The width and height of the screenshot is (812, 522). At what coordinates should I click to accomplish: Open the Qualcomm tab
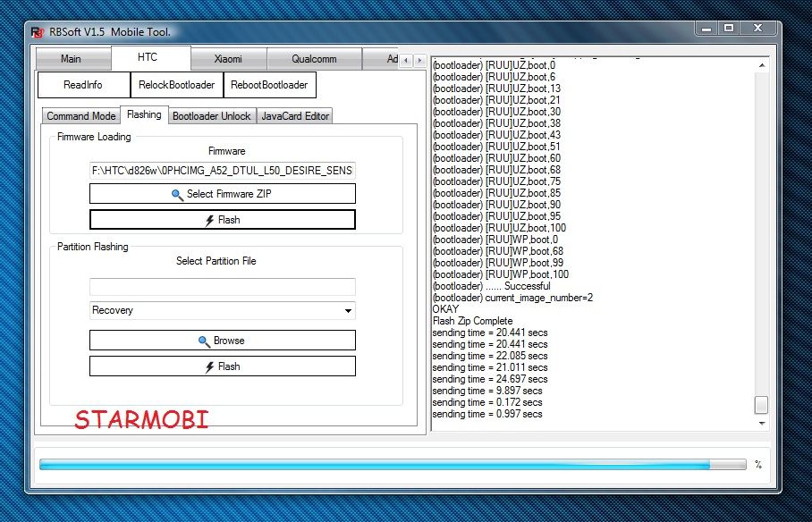314,58
